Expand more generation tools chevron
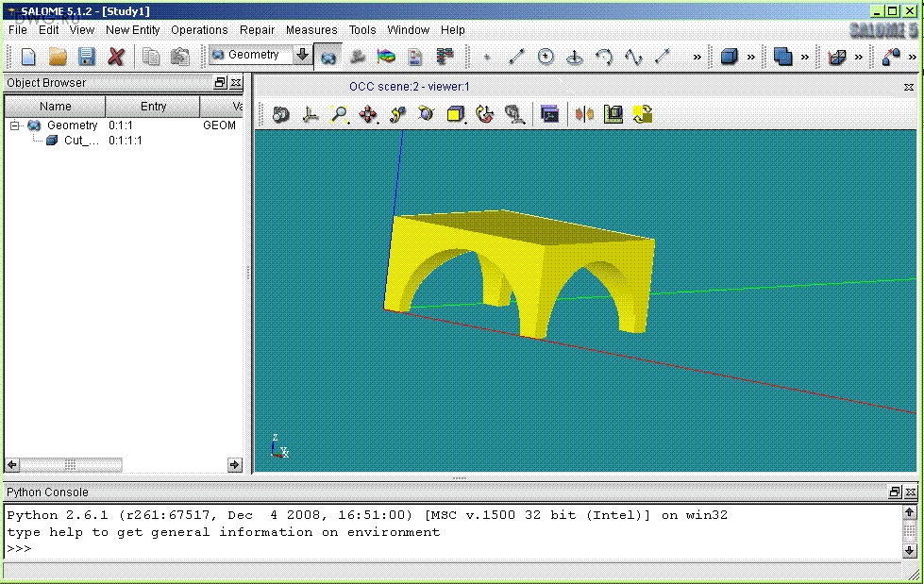 [x=859, y=58]
